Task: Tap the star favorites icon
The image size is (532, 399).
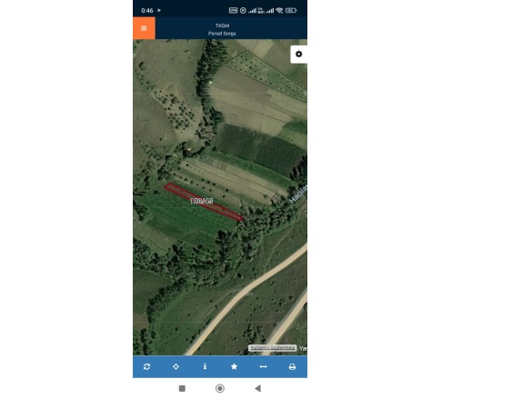Action: click(x=234, y=366)
